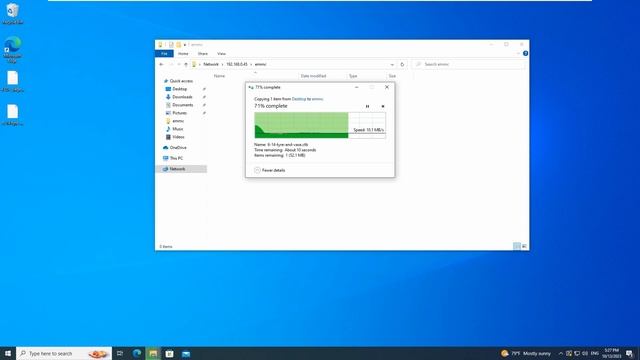Screen dimensions: 640x360
Task: Open recent locations dropdown arrow
Action: tap(179, 64)
